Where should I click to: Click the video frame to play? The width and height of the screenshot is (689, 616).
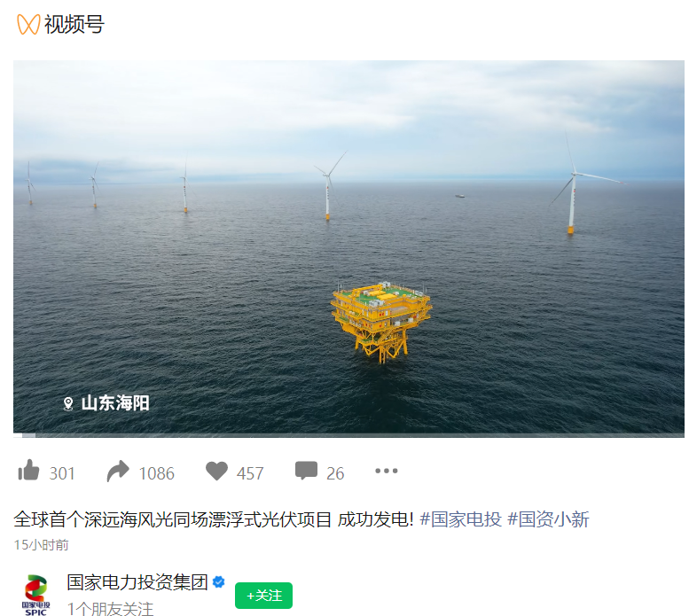coord(348,248)
